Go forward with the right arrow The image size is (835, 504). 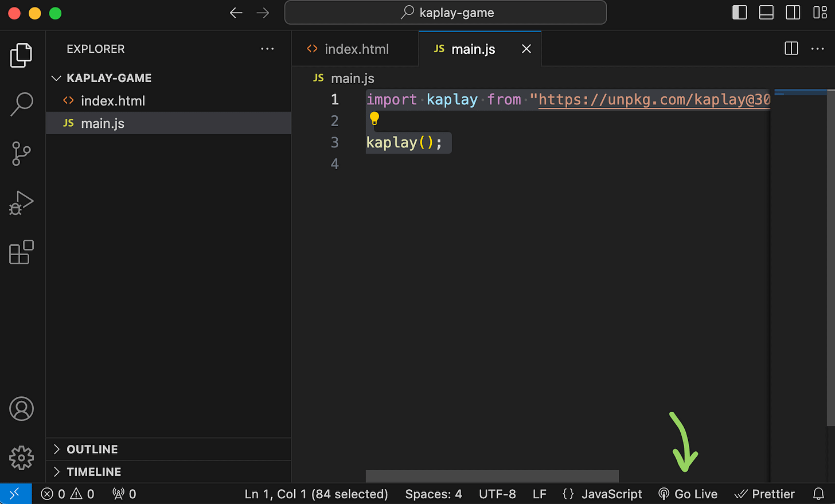click(263, 13)
